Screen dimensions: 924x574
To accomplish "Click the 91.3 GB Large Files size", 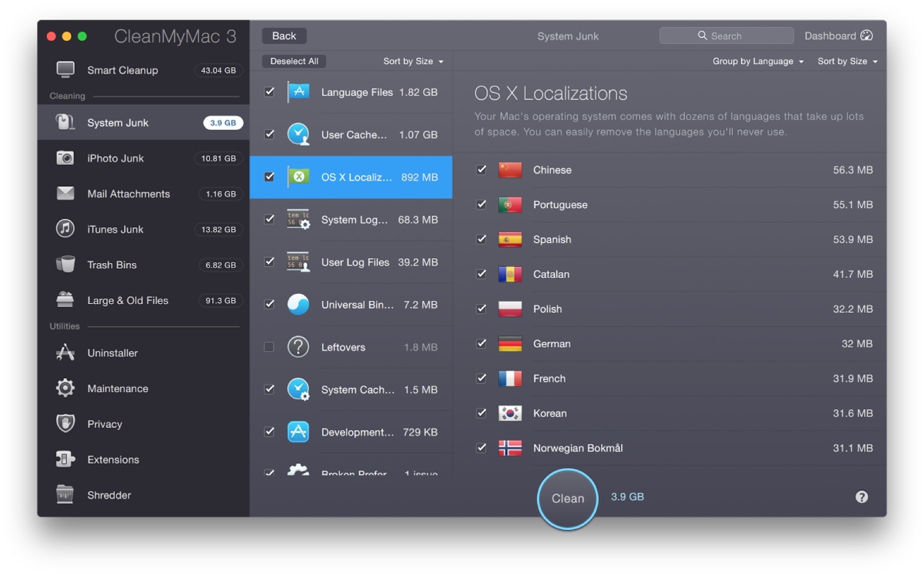I will click(220, 300).
